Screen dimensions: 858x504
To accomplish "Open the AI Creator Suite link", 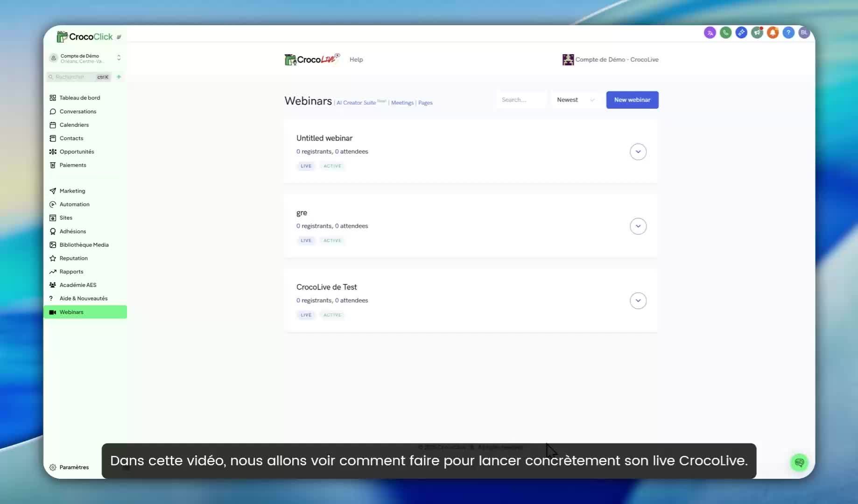I will [356, 103].
